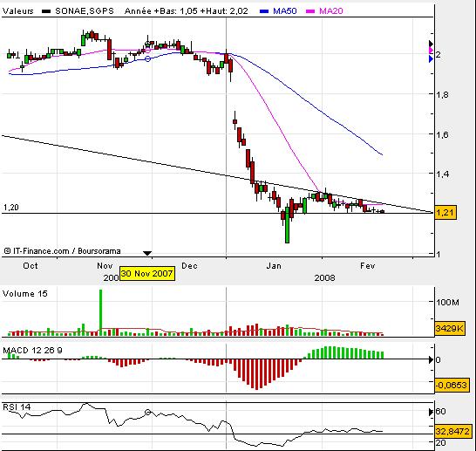This screenshot has width=476, height=451.
Task: Click the black cursor triangle above date axis
Action: click(147, 253)
